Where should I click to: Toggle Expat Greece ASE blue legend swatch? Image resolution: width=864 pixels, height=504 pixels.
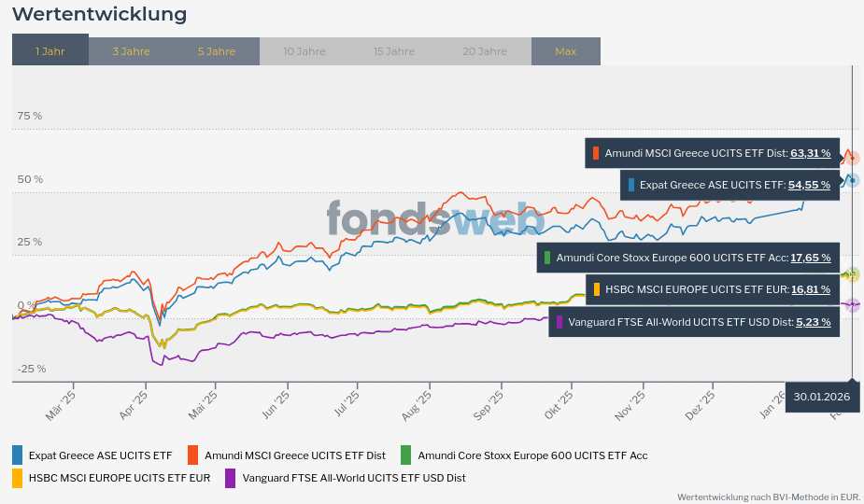point(17,455)
